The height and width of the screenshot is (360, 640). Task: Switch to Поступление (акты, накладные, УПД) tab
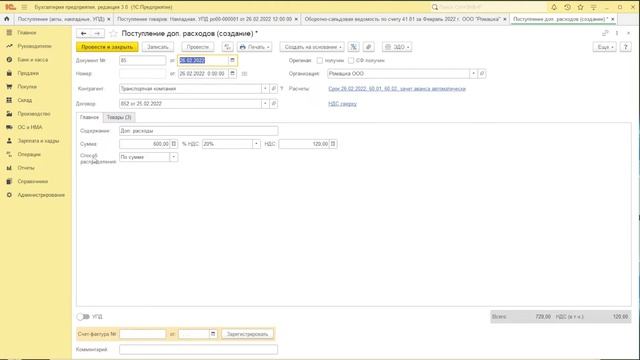61,19
